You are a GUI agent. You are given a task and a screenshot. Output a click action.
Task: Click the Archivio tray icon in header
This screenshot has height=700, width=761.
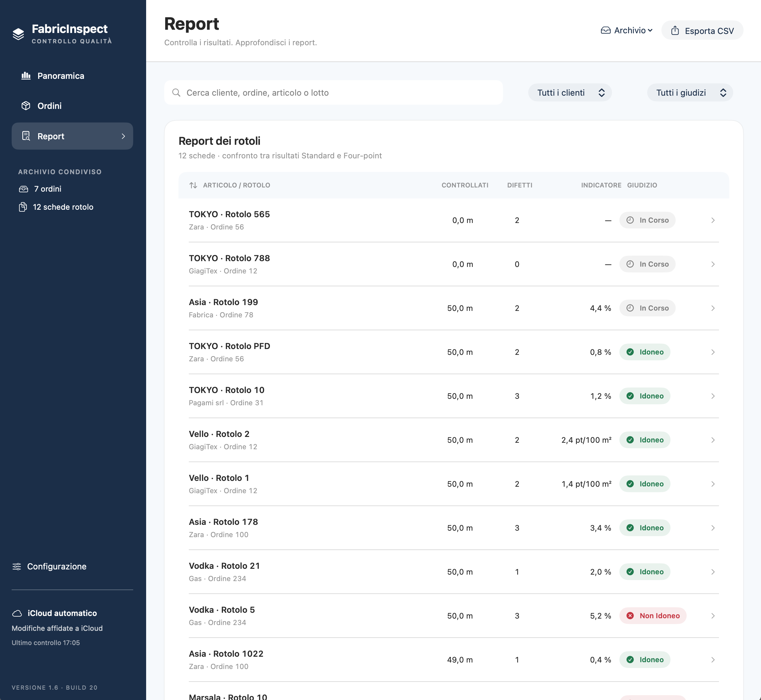point(606,30)
